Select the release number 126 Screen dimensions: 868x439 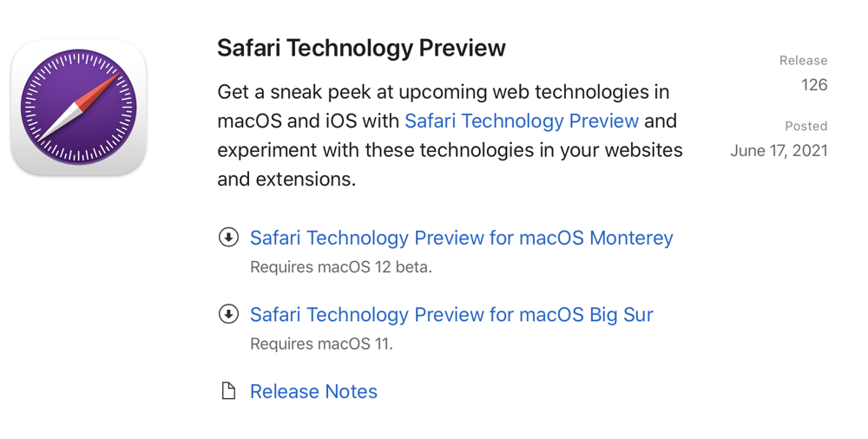point(814,85)
